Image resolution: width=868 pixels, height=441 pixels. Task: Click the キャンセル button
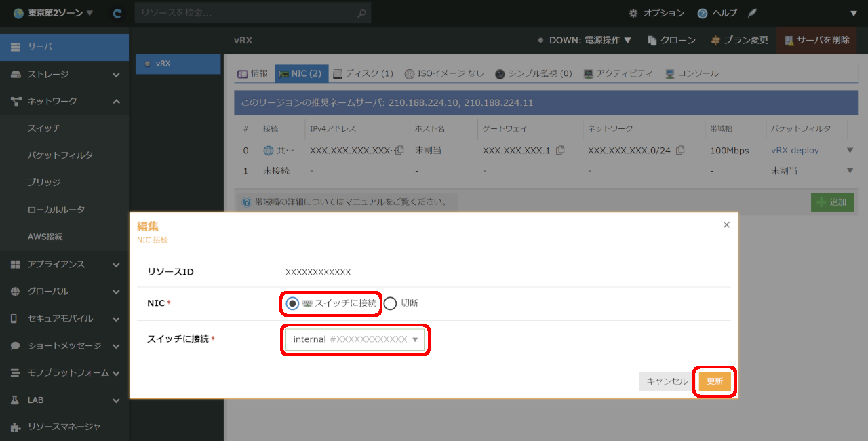point(667,381)
